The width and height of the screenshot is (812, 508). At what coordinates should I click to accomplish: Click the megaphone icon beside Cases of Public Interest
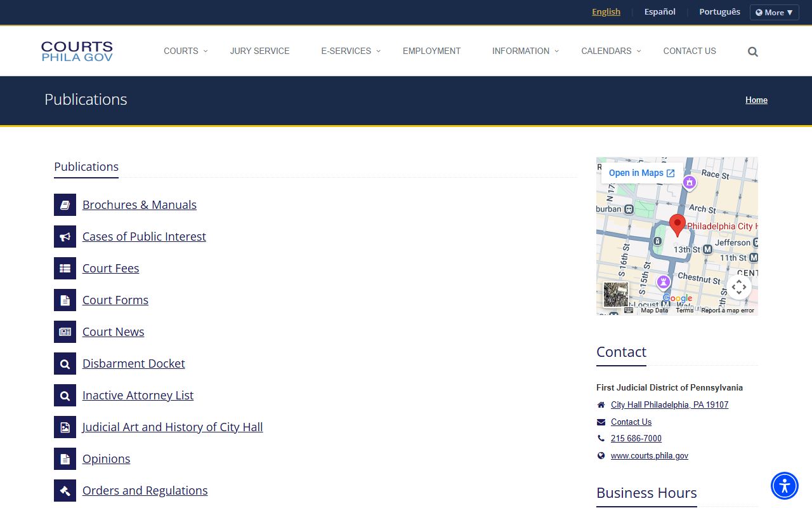click(x=65, y=236)
